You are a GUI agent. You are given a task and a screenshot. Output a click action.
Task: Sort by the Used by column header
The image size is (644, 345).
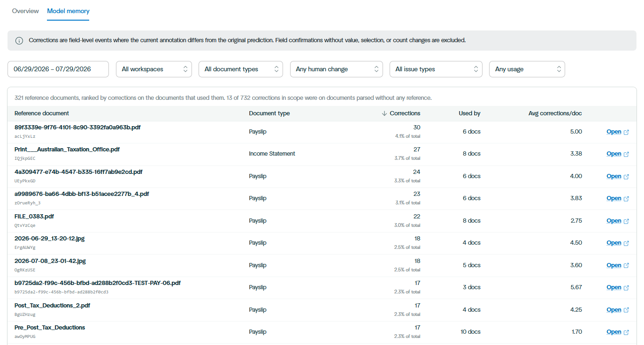pos(469,113)
